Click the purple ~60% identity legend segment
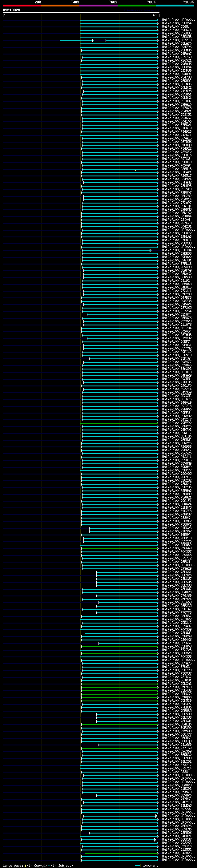Screen dimensions: 197x868 (x=99, y=6)
